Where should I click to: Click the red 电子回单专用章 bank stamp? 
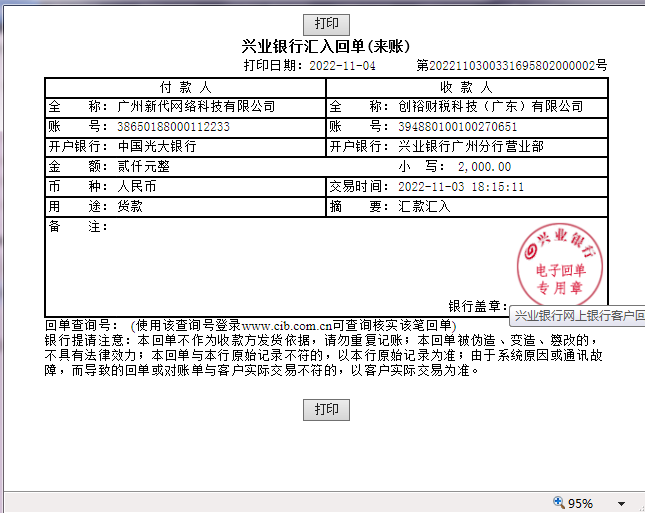(x=560, y=265)
